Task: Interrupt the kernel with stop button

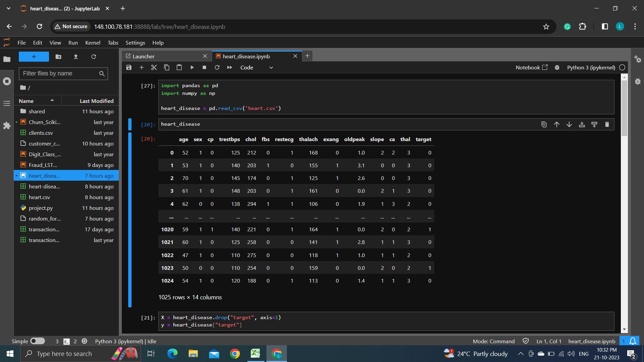Action: (204, 67)
